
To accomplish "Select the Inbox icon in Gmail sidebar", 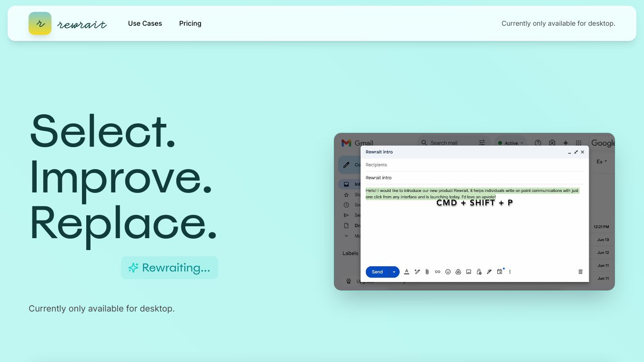I will click(x=346, y=184).
